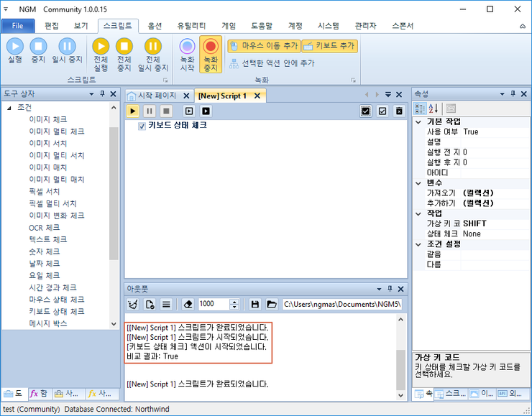Run selected action outlined play icon
Screen dimensions: 532x416
[x=189, y=111]
